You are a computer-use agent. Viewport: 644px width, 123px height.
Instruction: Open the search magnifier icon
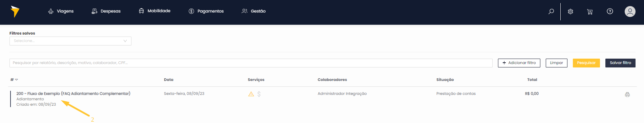(551, 12)
